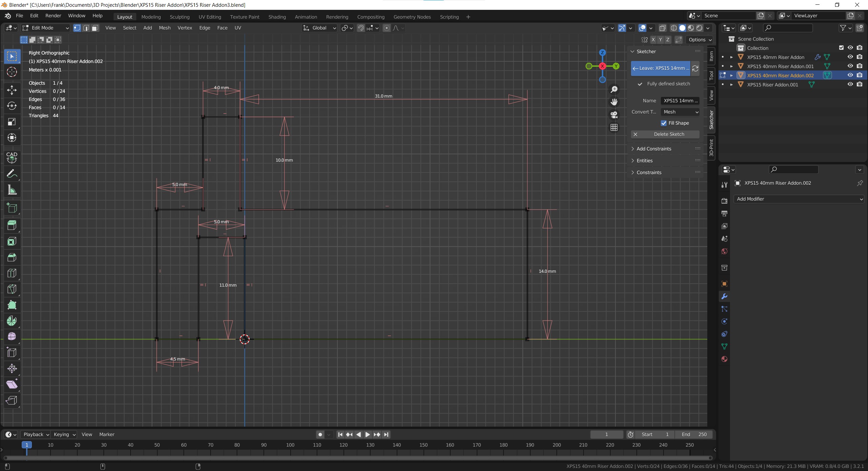This screenshot has width=868, height=471.
Task: Select the Scale tool
Action: pos(12,122)
